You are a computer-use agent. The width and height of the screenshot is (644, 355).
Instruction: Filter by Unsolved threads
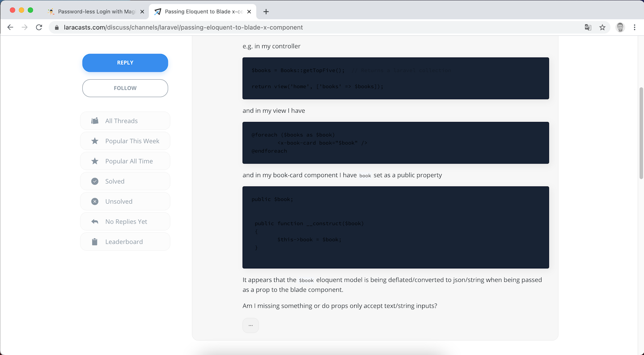point(125,201)
